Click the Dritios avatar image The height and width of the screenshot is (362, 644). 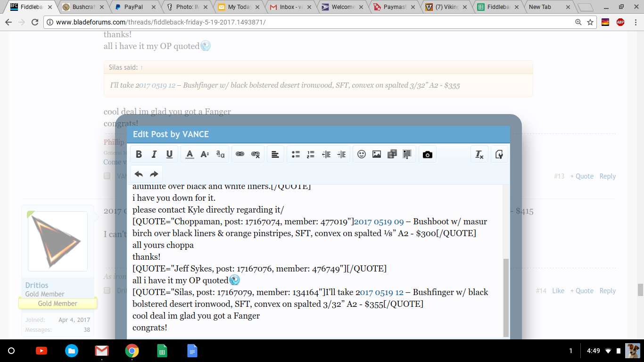[58, 241]
